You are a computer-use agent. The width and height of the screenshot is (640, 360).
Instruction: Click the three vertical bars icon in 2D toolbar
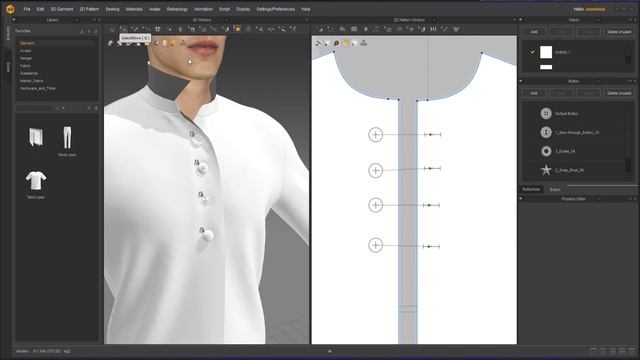coord(433,29)
